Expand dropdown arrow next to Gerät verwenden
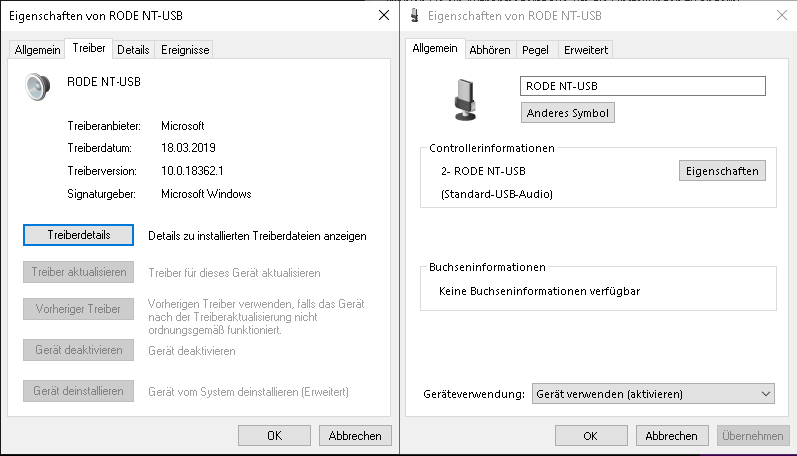Screen dimensions: 797x456 click(x=765, y=394)
